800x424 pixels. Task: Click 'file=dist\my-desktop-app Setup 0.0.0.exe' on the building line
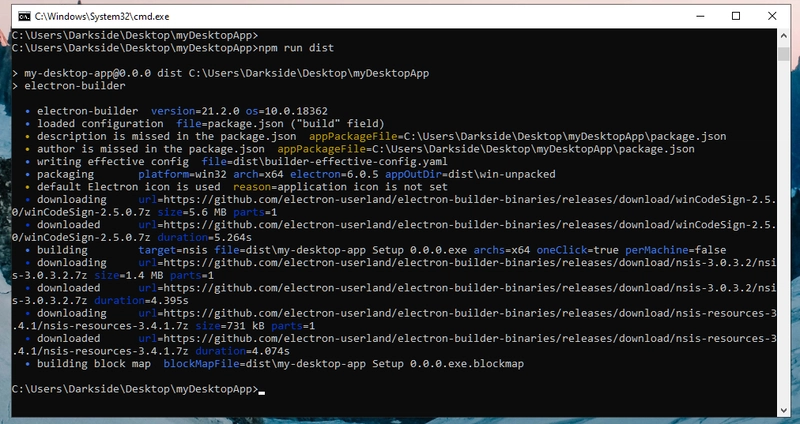(x=340, y=250)
